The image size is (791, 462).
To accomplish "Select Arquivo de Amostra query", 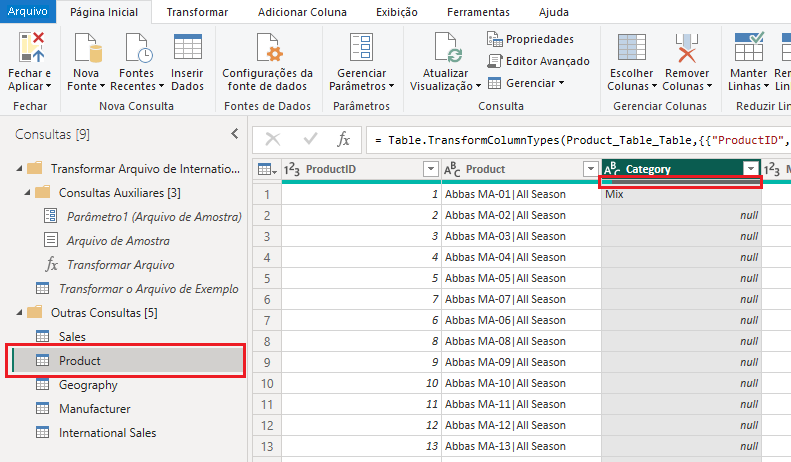I will 107,241.
